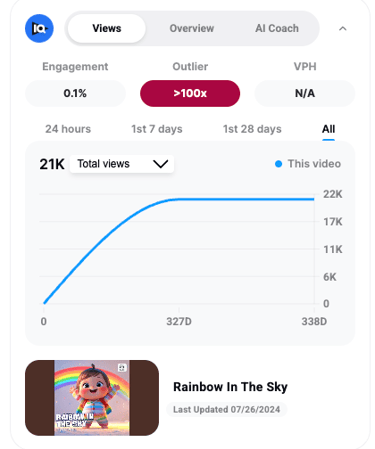Select the 1st 7 days range

click(157, 129)
